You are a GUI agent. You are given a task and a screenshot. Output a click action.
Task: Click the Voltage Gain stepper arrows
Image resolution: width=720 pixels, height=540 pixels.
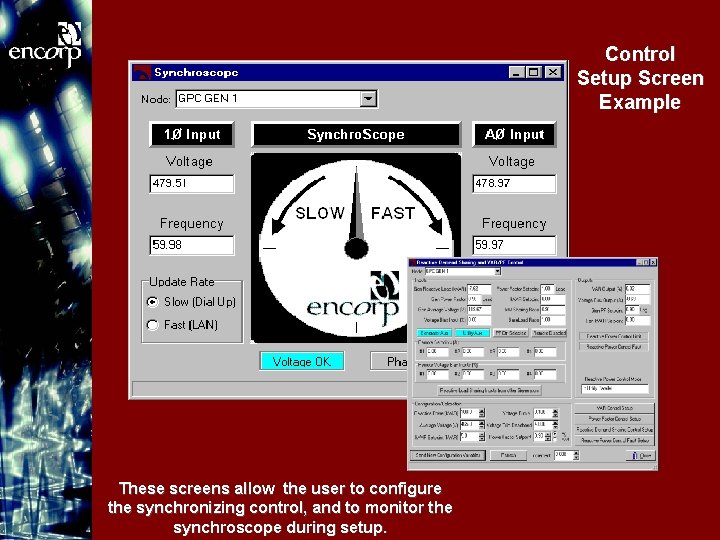click(x=555, y=413)
